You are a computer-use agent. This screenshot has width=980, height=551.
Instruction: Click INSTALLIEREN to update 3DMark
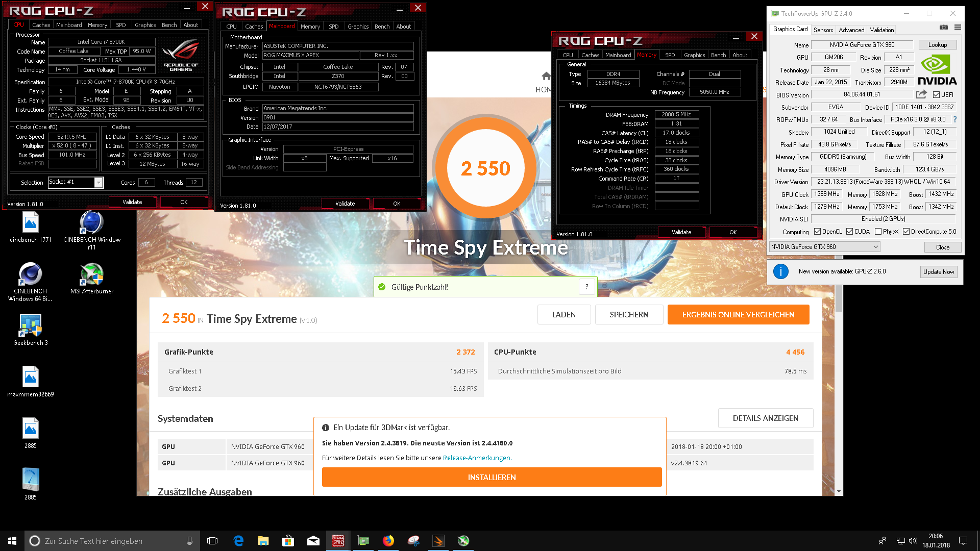[x=492, y=477]
